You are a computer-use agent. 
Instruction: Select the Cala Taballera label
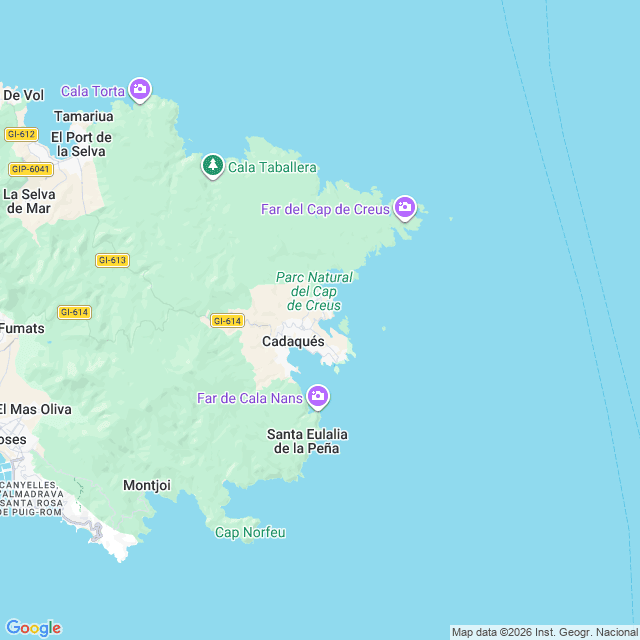(272, 167)
